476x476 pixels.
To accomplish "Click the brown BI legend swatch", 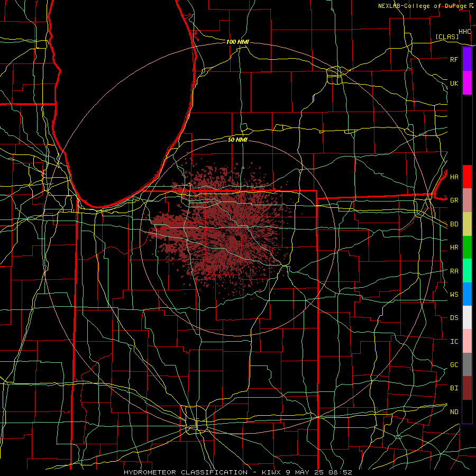I will point(467,388).
